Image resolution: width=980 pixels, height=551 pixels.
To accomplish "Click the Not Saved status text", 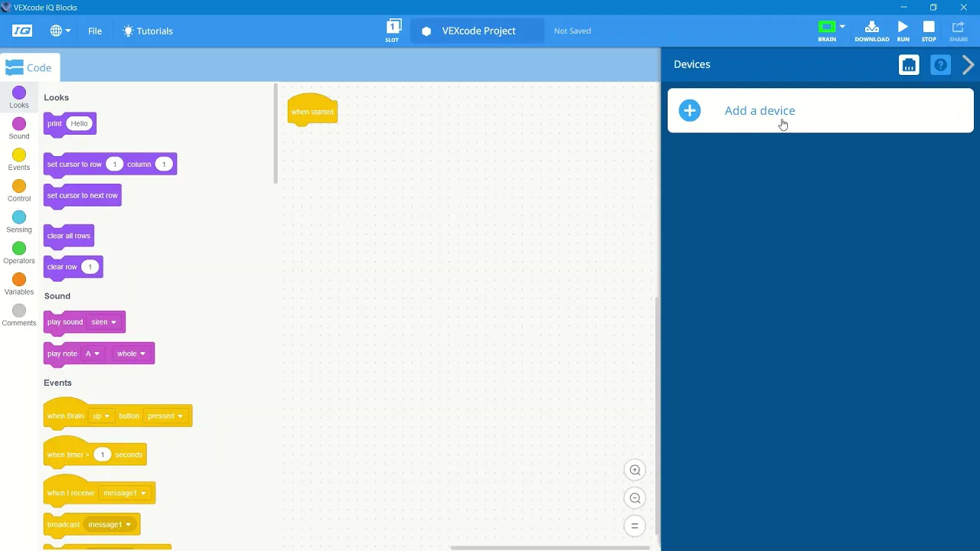I will (573, 31).
